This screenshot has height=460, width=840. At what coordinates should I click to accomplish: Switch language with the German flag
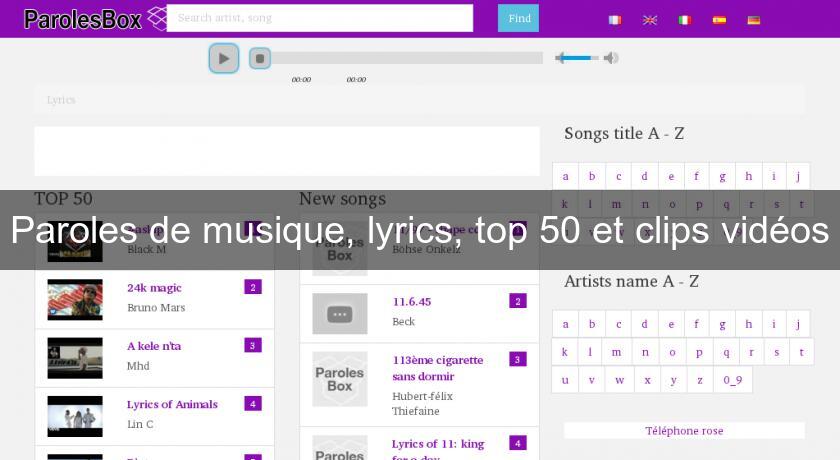point(754,20)
